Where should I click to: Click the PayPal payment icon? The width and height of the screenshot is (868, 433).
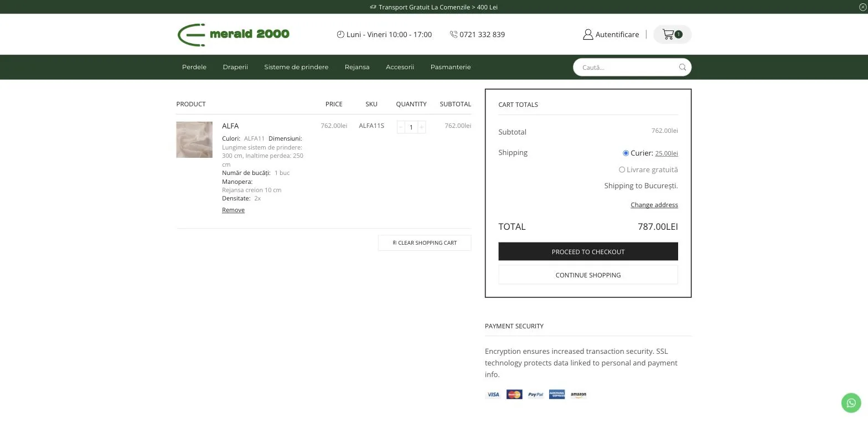535,395
